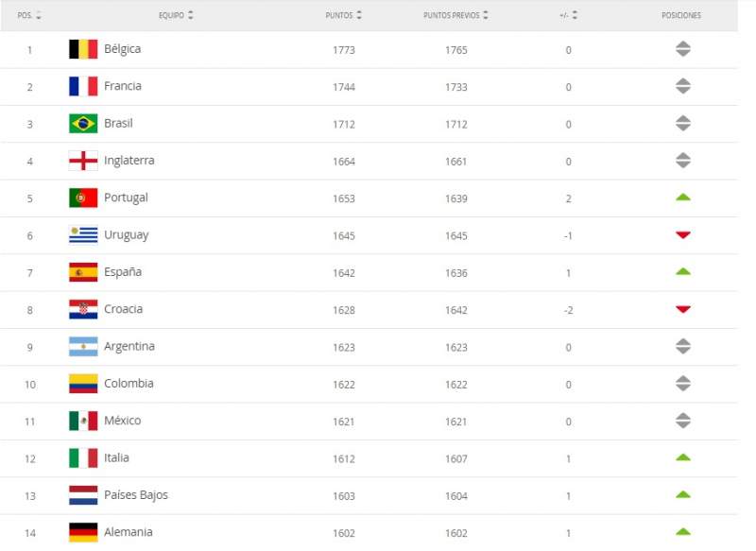Click the Mexico flag icon
Viewport: 756px width, 551px height.
click(x=83, y=421)
